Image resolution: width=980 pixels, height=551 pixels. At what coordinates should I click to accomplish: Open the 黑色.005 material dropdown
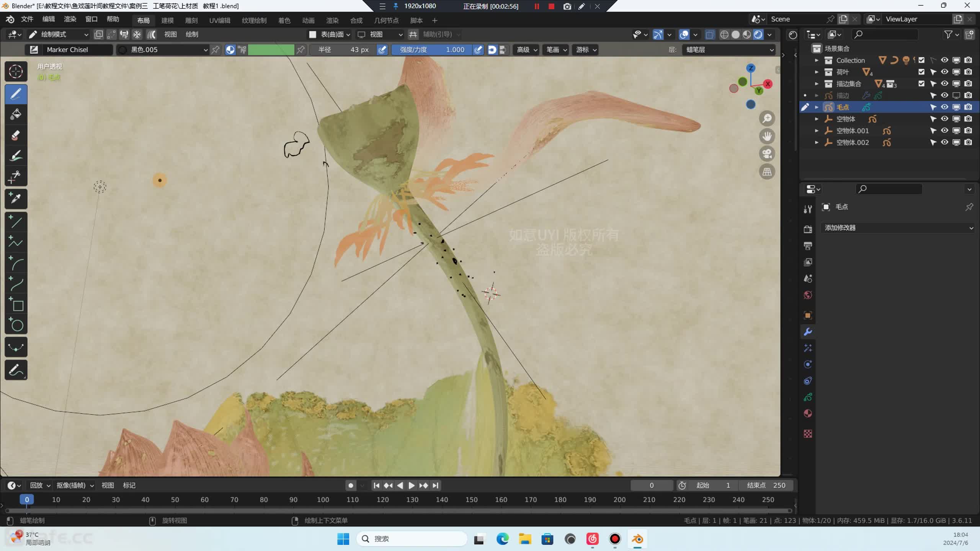pos(163,50)
